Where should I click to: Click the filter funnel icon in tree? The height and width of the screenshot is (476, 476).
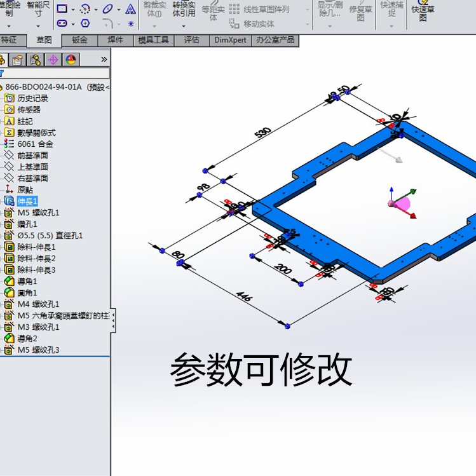point(1,73)
